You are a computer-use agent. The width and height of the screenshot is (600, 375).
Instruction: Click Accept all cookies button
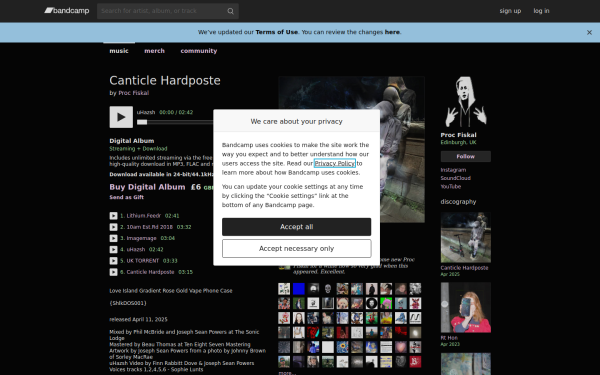(x=297, y=227)
